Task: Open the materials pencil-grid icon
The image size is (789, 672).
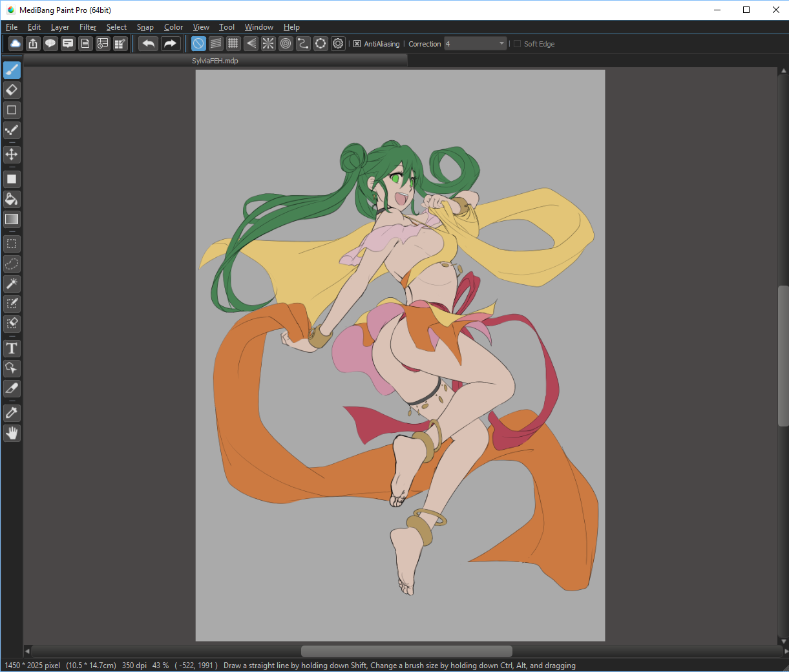Action: tap(120, 43)
